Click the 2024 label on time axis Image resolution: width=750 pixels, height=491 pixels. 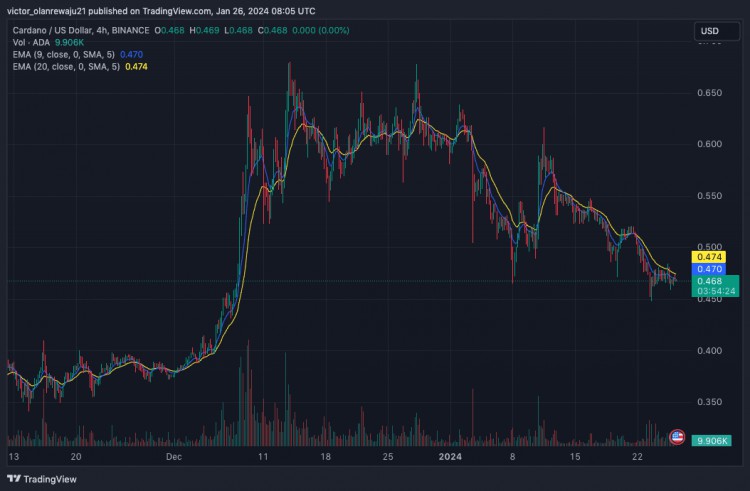click(x=450, y=457)
